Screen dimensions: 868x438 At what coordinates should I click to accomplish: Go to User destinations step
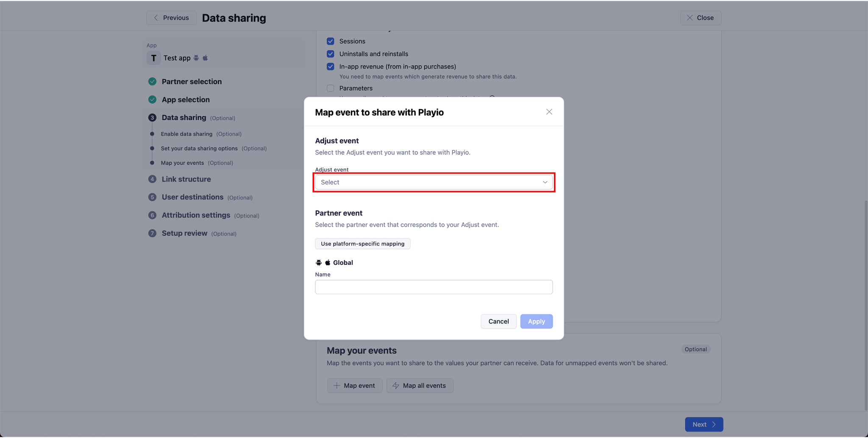192,197
